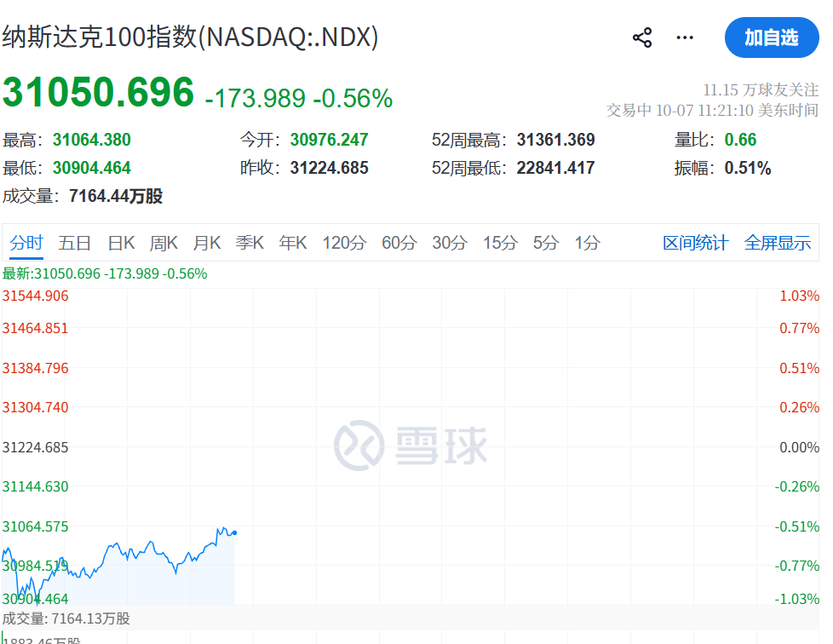The image size is (833, 644).
Task: Click the 31544.906 y-axis label
Action: click(35, 296)
